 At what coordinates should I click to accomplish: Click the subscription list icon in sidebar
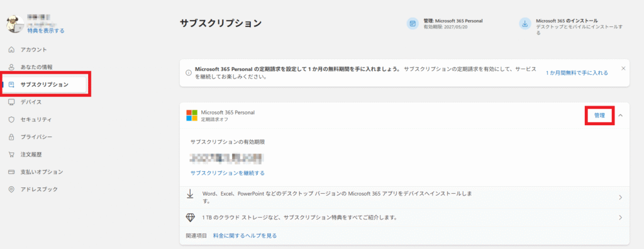tap(11, 85)
